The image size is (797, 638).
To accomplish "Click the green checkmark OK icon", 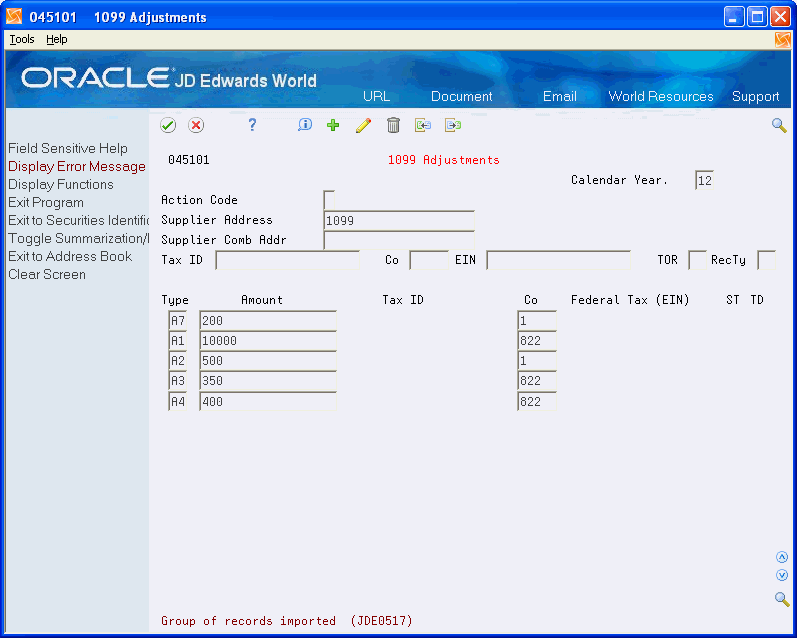I will pos(168,125).
